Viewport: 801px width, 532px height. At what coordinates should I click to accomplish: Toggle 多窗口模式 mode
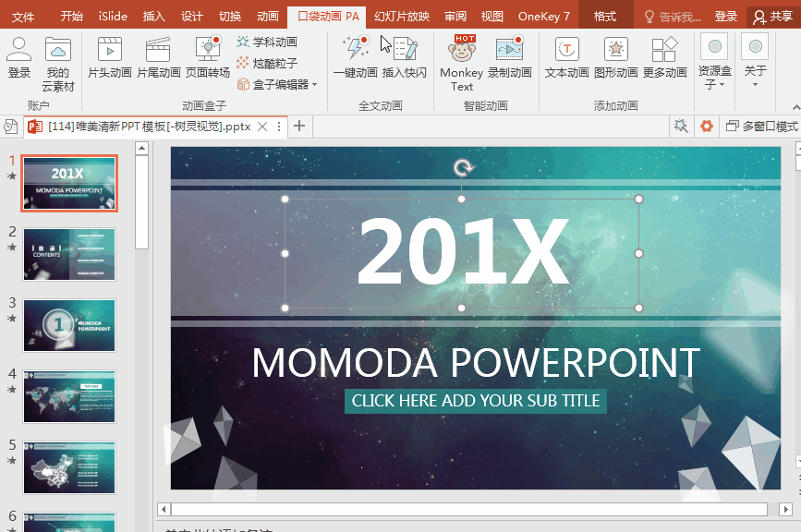[761, 127]
